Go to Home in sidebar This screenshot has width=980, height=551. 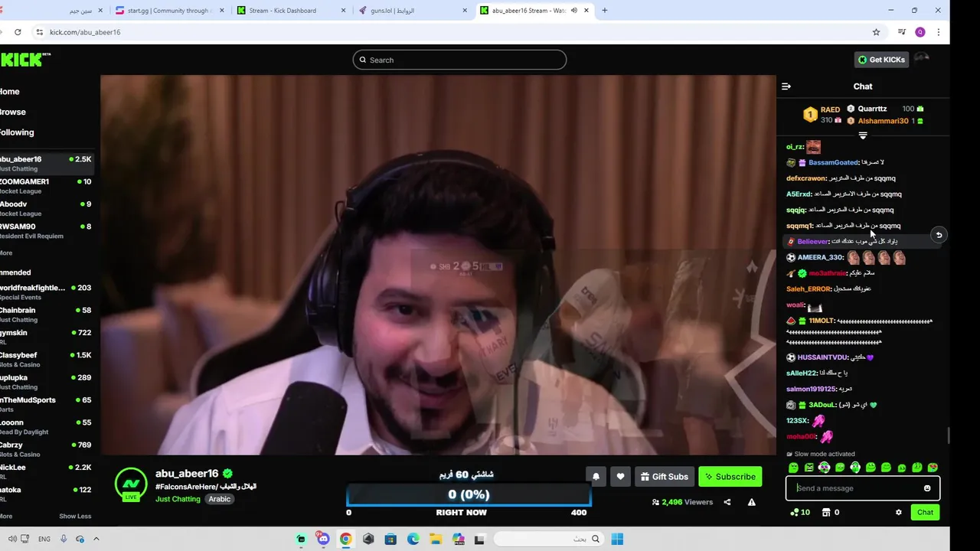[x=10, y=92]
